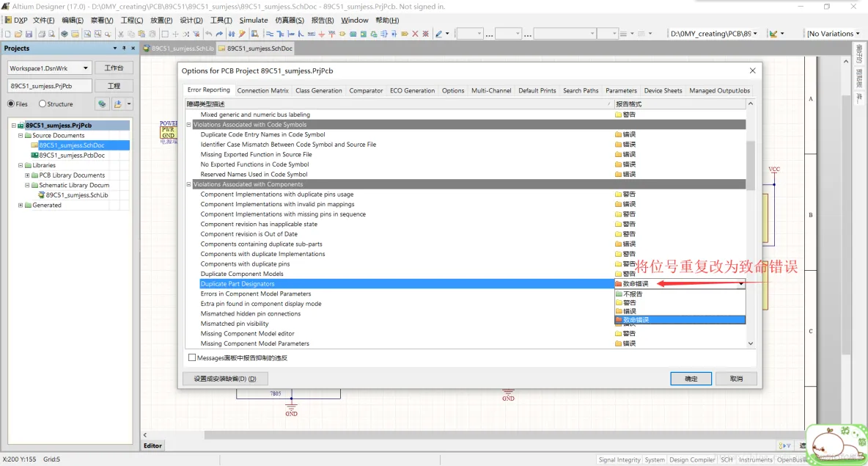Click the Editor tab at canvas bottom
This screenshot has width=868, height=466.
coord(152,445)
